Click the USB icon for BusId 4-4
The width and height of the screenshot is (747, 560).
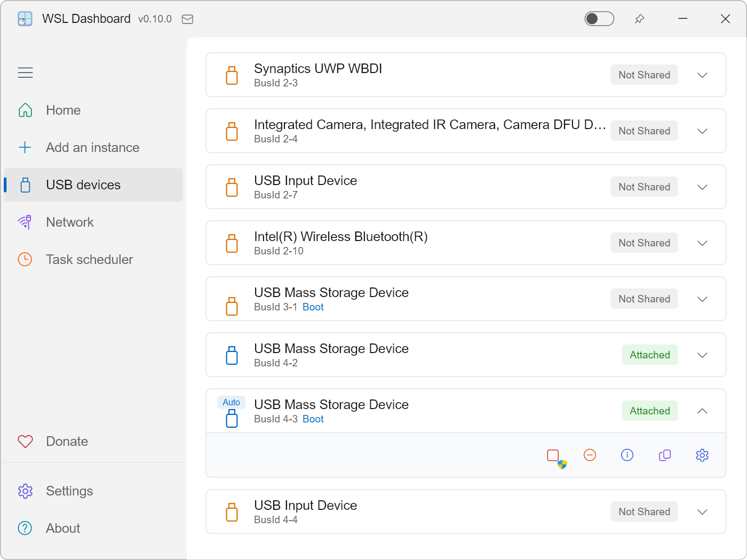(232, 512)
